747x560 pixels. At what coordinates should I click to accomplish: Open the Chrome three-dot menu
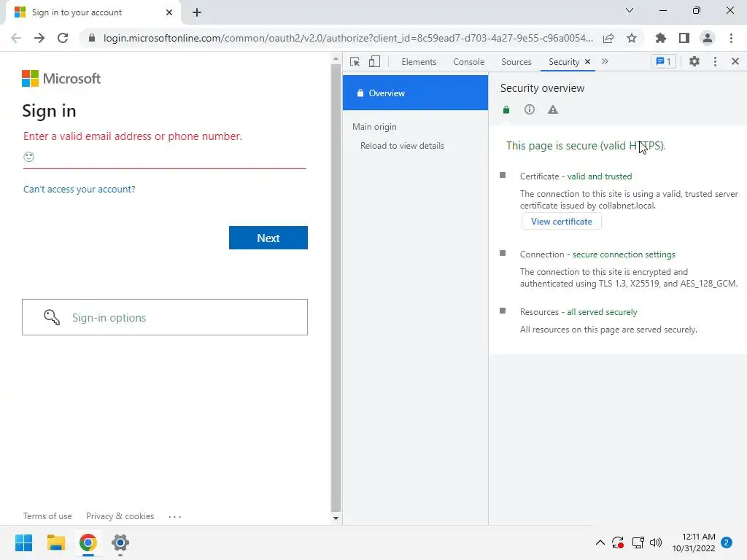[x=731, y=38]
